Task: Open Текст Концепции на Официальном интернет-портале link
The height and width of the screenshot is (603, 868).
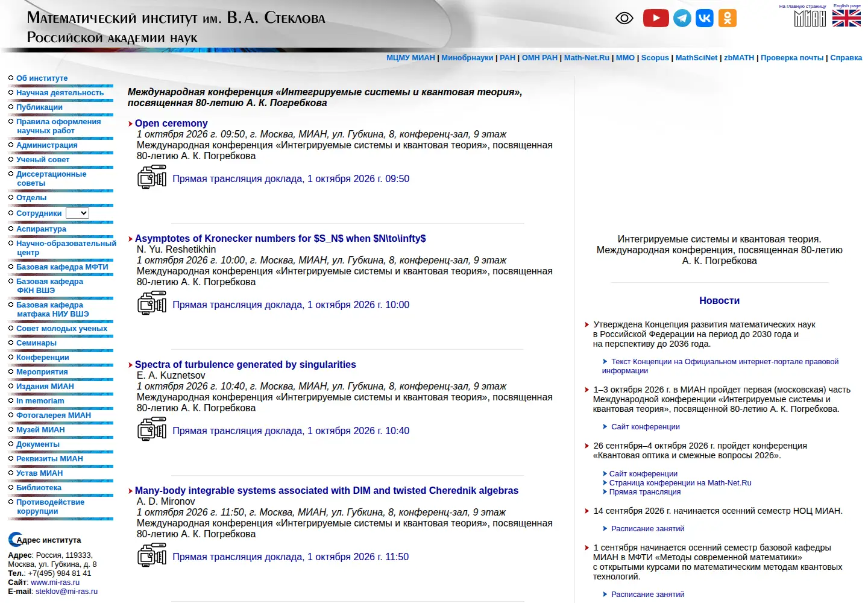Action: click(720, 366)
